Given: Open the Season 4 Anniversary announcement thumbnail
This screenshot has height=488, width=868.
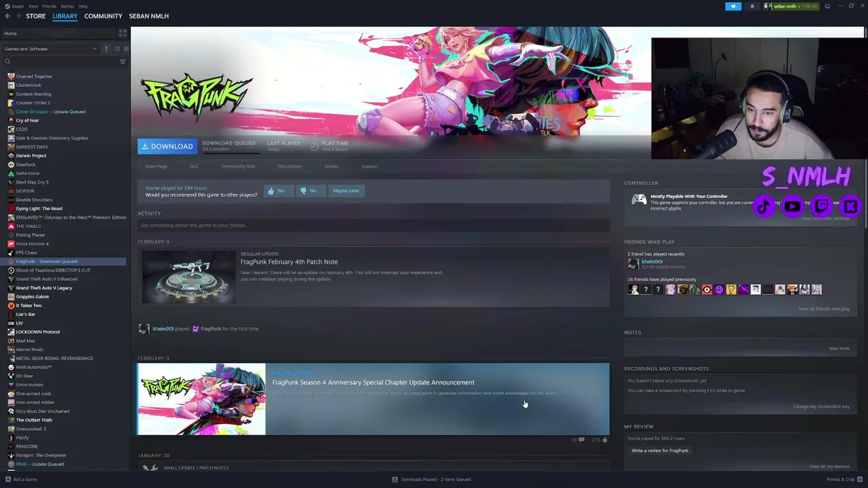Looking at the screenshot, I should tap(201, 399).
